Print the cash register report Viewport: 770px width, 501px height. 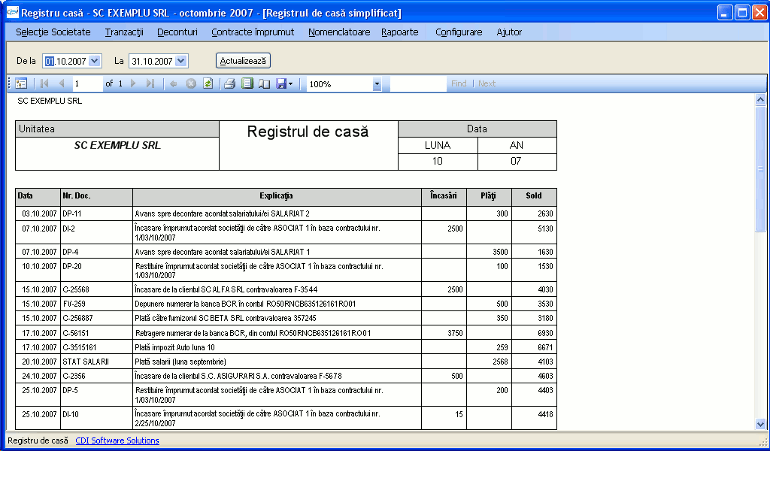[229, 84]
